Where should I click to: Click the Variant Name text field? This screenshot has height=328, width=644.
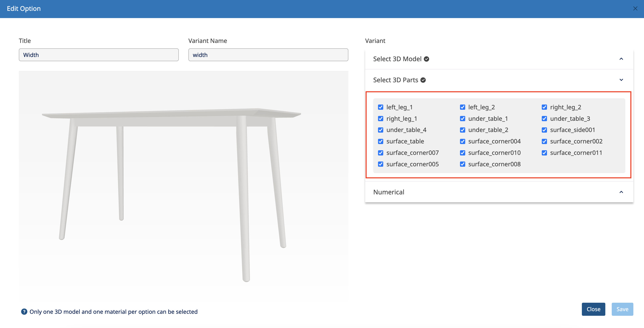[268, 55]
